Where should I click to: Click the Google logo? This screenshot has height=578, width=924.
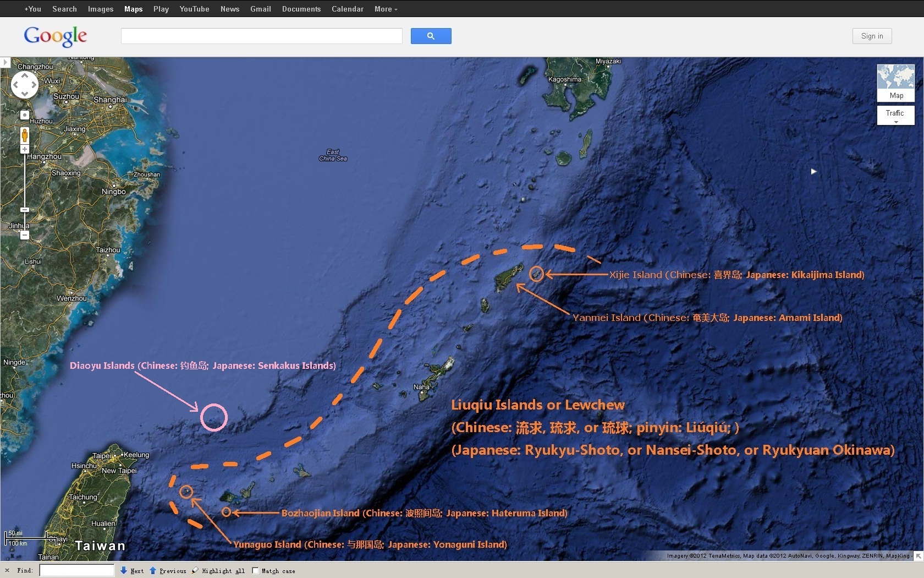pyautogui.click(x=55, y=36)
